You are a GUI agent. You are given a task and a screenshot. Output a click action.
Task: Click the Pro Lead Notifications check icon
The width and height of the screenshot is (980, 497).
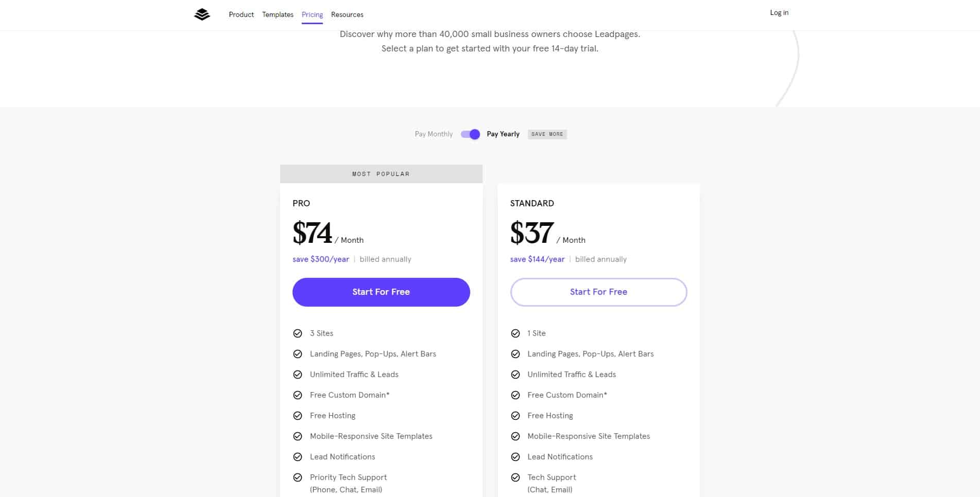point(298,457)
